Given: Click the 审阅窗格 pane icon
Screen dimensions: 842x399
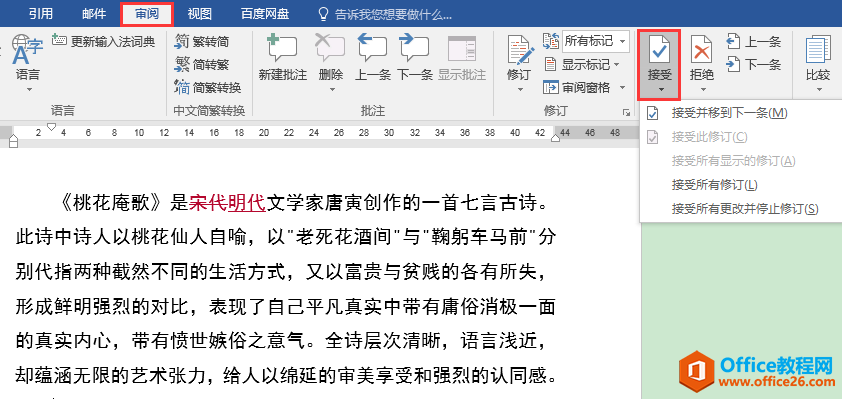Looking at the screenshot, I should tap(551, 88).
